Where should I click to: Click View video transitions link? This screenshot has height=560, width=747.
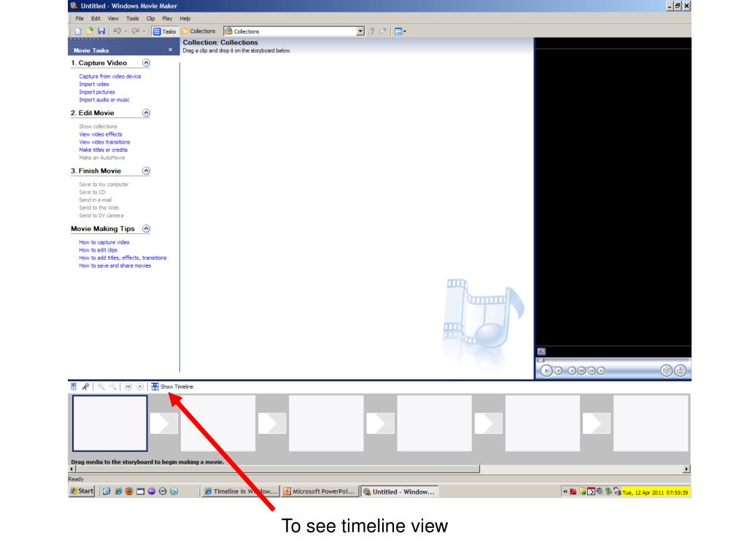pyautogui.click(x=104, y=142)
